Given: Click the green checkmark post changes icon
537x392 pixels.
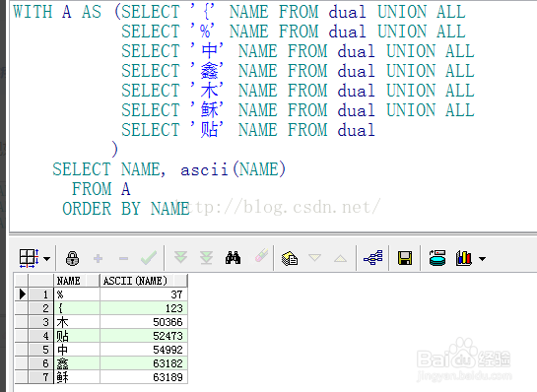Looking at the screenshot, I should pyautogui.click(x=149, y=258).
